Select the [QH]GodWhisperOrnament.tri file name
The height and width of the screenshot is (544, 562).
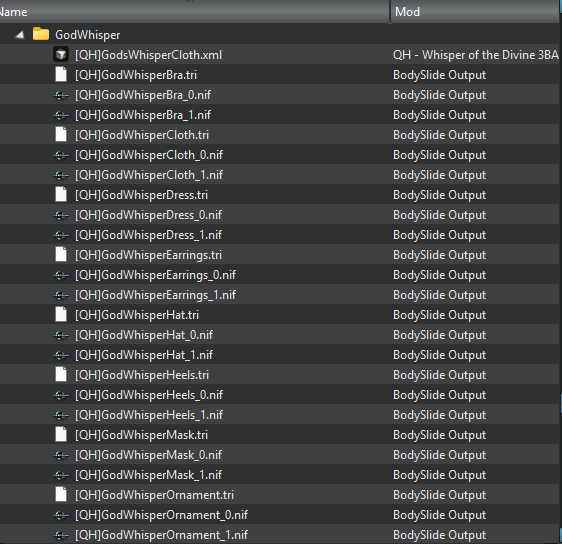pos(154,495)
